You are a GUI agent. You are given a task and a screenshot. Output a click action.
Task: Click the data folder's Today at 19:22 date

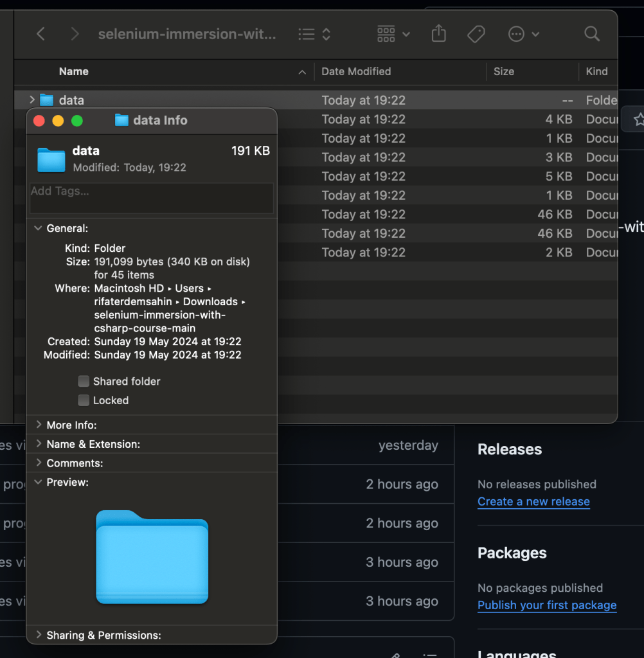coord(364,100)
